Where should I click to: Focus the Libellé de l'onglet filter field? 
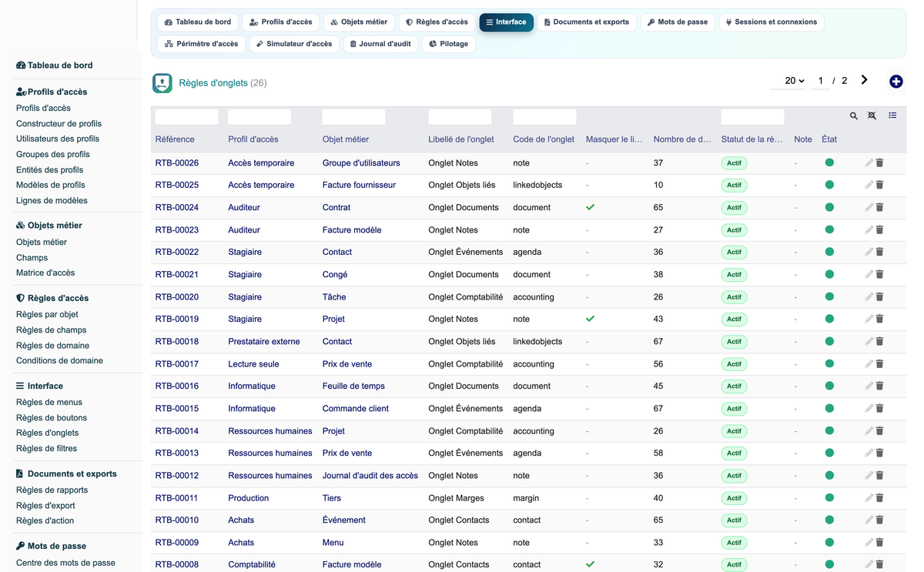[x=460, y=117]
